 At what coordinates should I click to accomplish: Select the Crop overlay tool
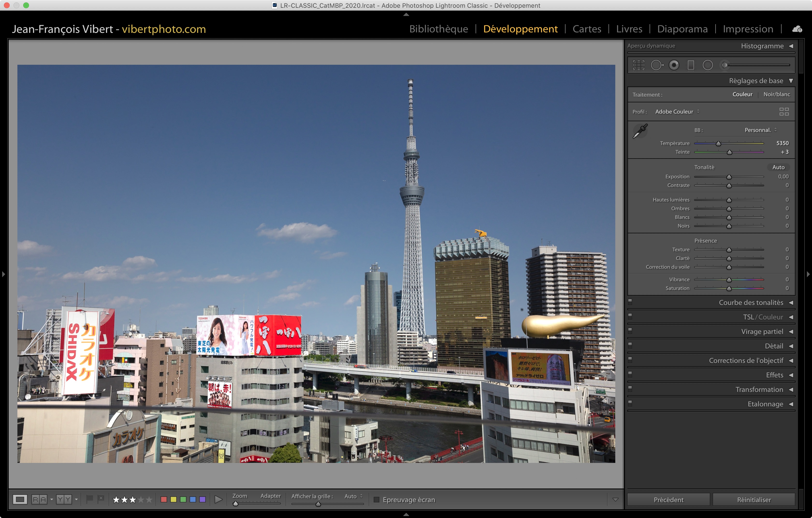pos(638,65)
